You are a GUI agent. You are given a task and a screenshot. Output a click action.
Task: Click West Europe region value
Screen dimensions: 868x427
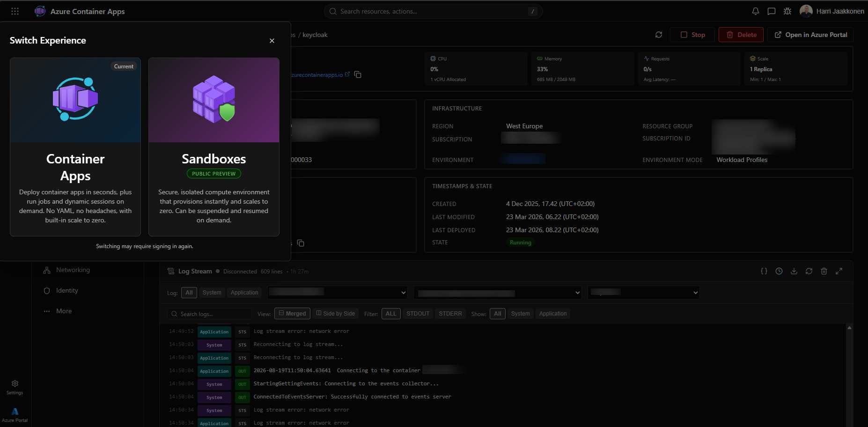point(524,126)
